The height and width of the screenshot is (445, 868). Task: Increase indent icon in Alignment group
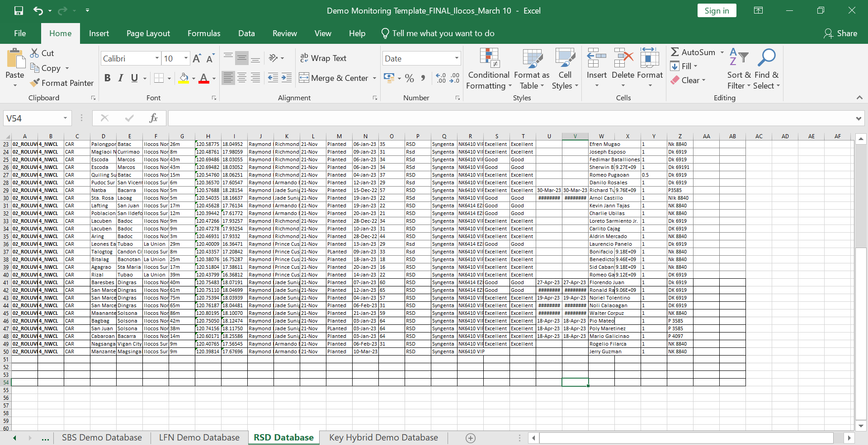coord(287,78)
